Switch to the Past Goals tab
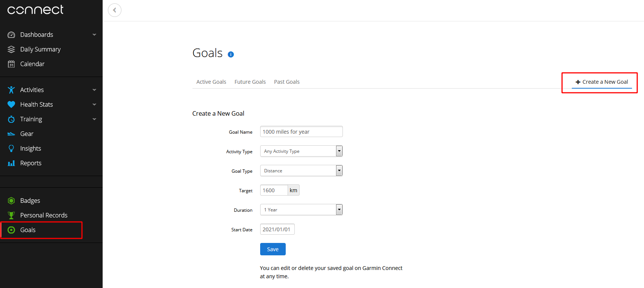The width and height of the screenshot is (644, 288). [x=286, y=82]
